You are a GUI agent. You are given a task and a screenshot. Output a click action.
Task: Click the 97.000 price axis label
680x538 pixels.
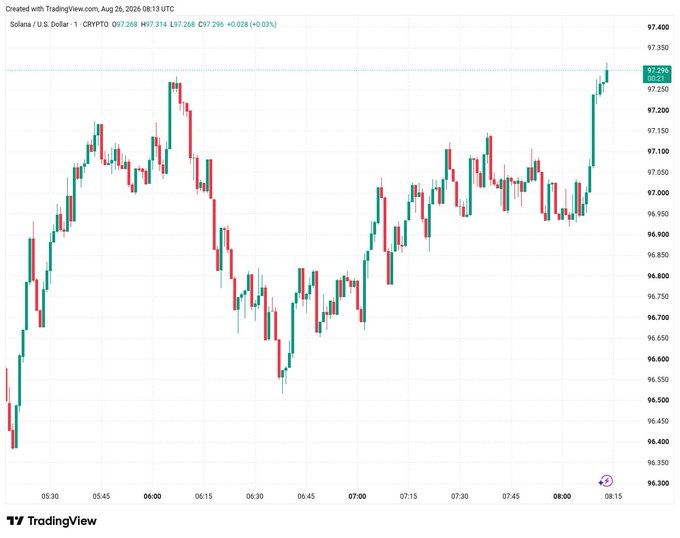pyautogui.click(x=658, y=193)
